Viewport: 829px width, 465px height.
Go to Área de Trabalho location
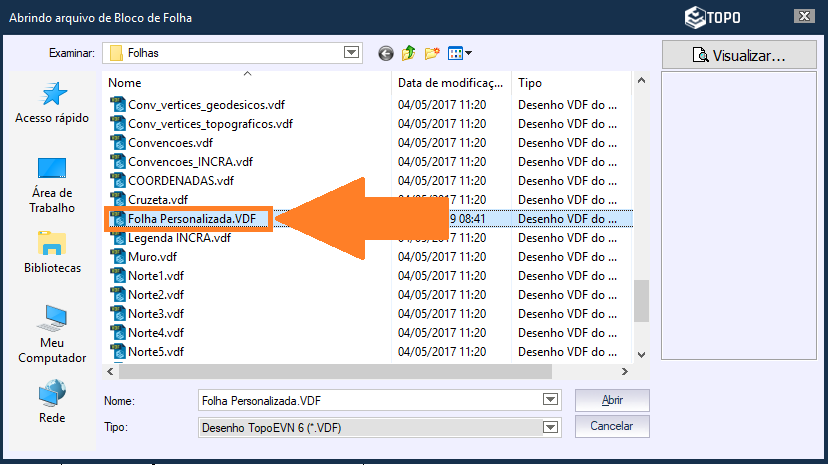click(52, 185)
